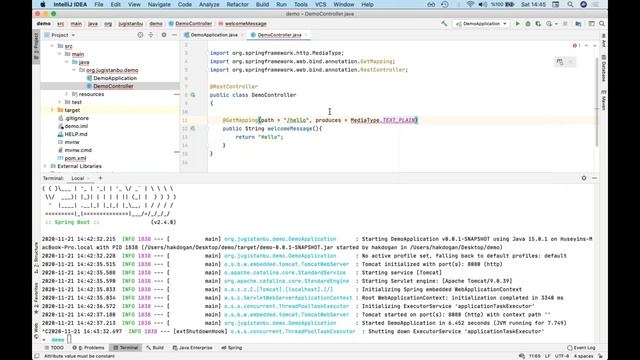Click the gutter icon beside welcomeMessage method
The image size is (640, 360).
tap(193, 128)
